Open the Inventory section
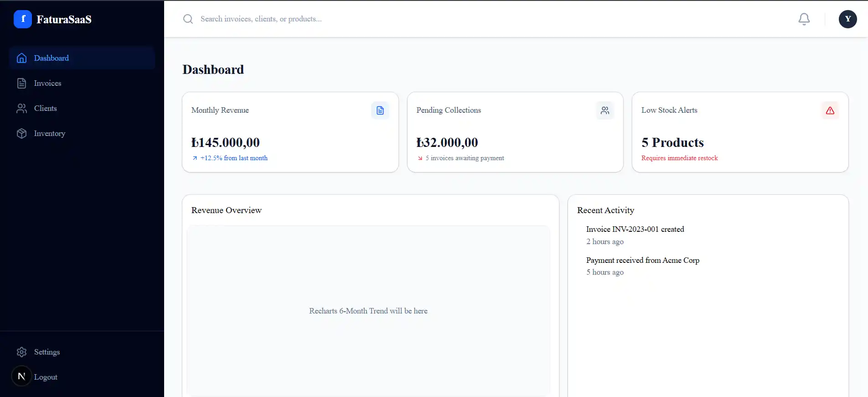The width and height of the screenshot is (868, 397). tap(82, 133)
